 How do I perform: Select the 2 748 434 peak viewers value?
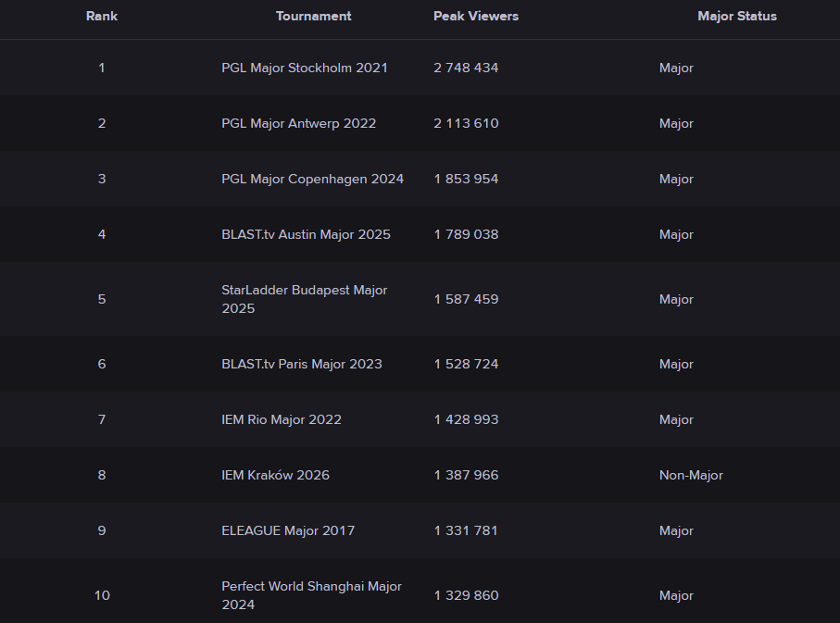pos(466,68)
